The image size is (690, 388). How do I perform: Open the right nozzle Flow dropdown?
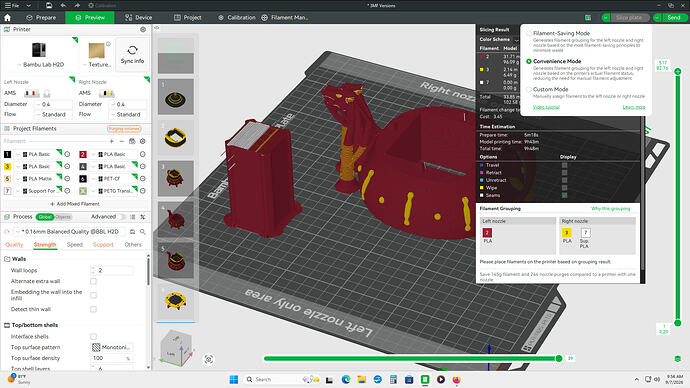point(128,114)
